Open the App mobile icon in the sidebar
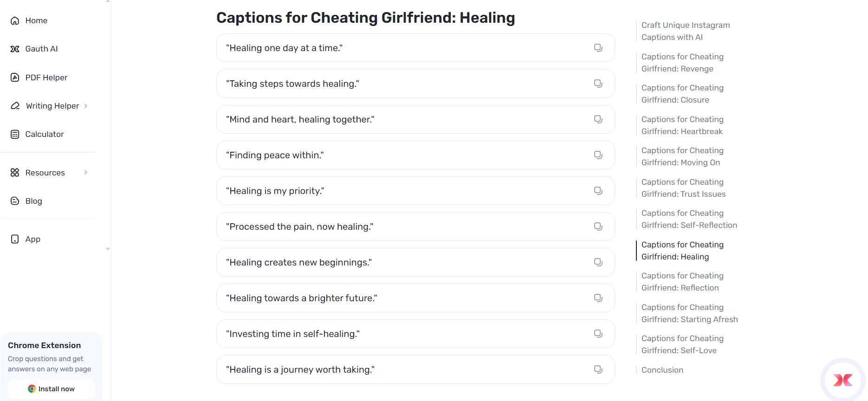Screen dimensions: 868x401 (14, 239)
